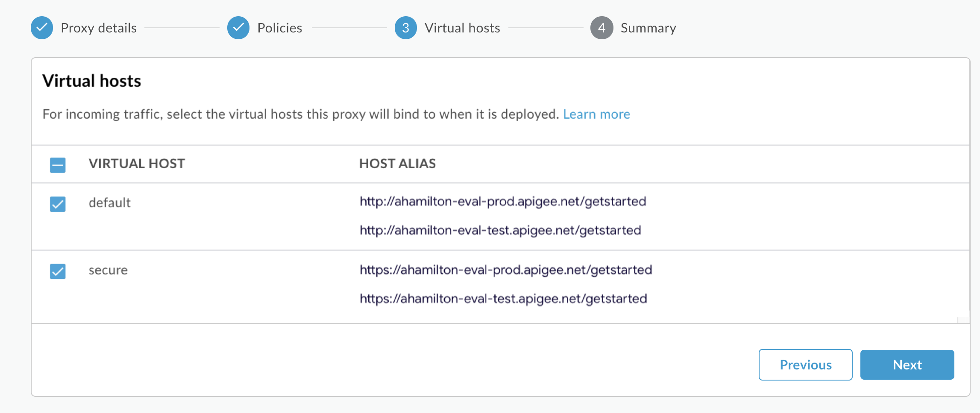Jump to the Summary step label
The height and width of the screenshot is (413, 980).
[x=648, y=28]
